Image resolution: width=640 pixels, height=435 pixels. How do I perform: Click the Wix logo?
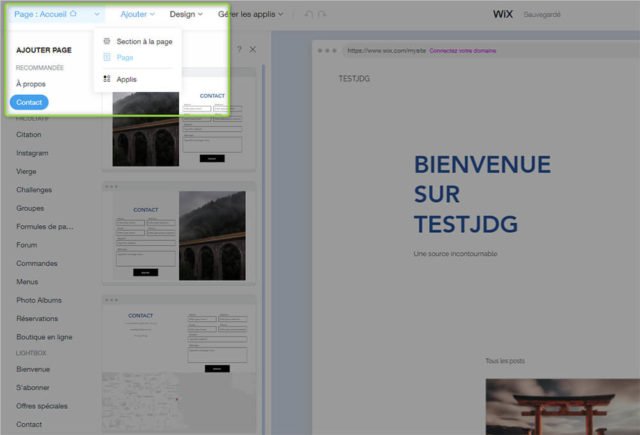click(502, 14)
